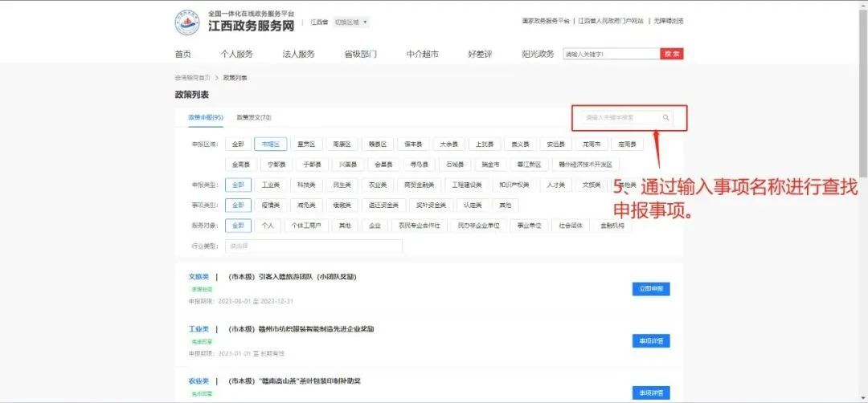Viewport: 868px width, 403px height.
Task: Select 定南县 region filter
Action: pos(627,145)
